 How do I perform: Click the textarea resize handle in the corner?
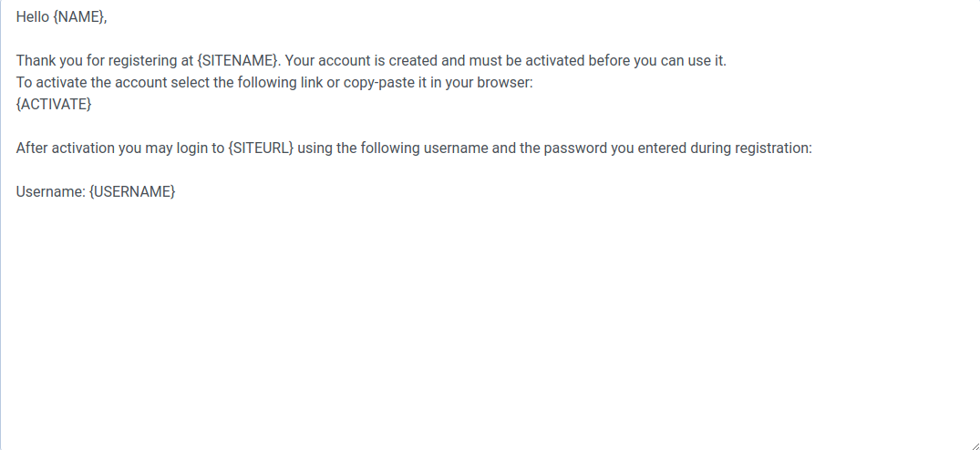(973, 443)
